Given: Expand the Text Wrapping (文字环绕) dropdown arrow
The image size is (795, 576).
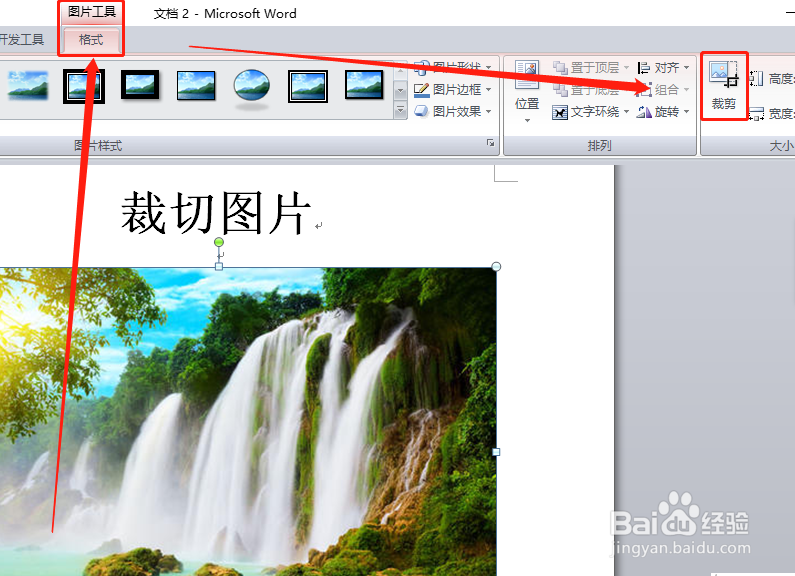Looking at the screenshot, I should coord(627,112).
